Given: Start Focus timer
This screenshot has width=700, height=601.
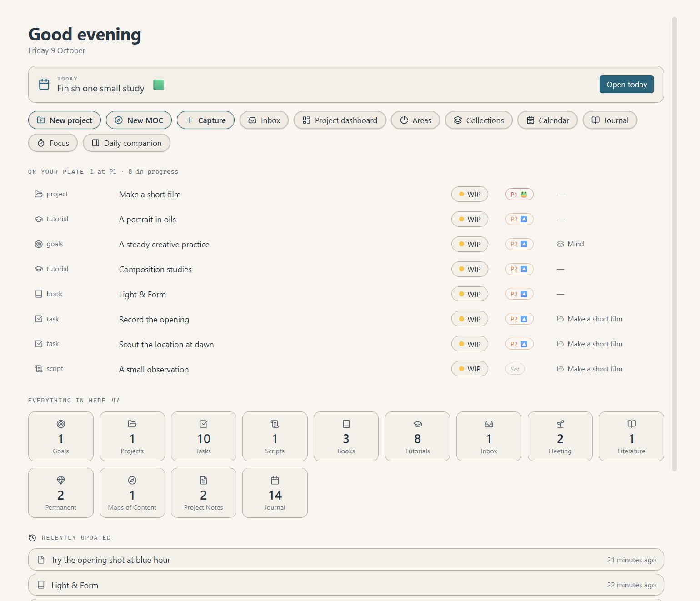Looking at the screenshot, I should (x=53, y=143).
